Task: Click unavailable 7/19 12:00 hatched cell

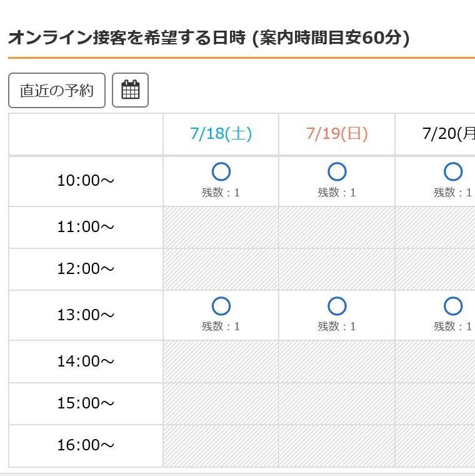Action: [337, 269]
